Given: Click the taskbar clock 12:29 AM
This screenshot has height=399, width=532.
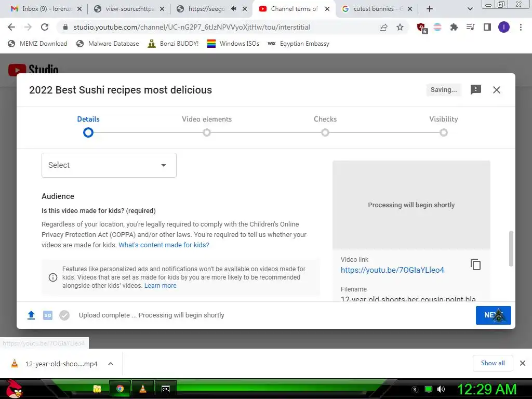Looking at the screenshot, I should (486, 389).
